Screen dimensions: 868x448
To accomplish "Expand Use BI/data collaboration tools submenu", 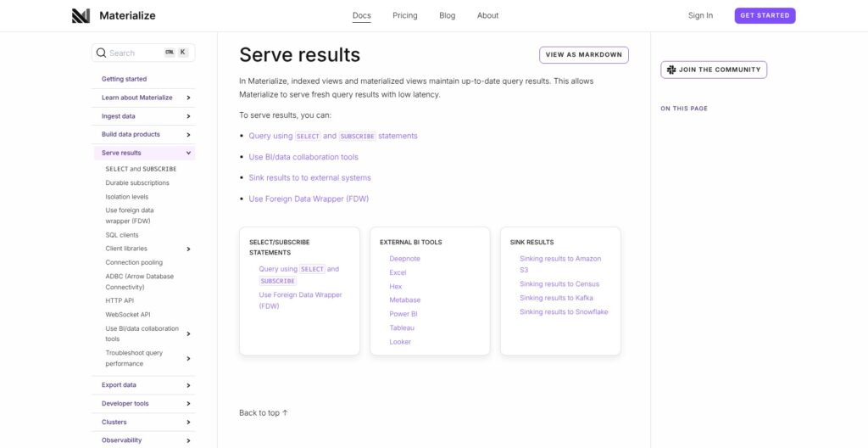I will click(189, 333).
